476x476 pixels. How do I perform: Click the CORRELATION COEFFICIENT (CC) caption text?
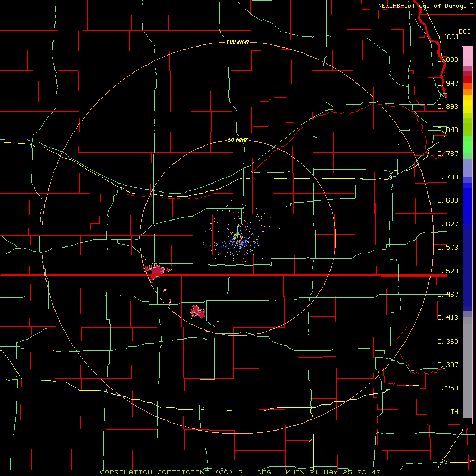click(167, 472)
